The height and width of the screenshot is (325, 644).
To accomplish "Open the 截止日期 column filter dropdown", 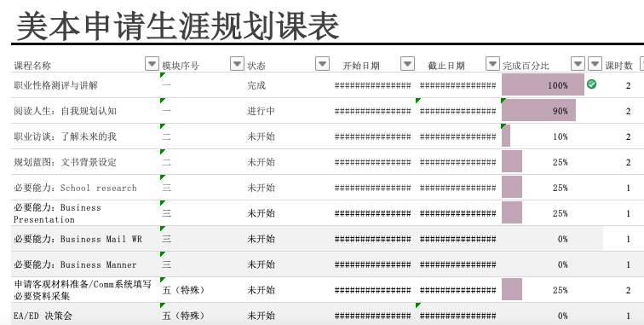I will tap(492, 64).
